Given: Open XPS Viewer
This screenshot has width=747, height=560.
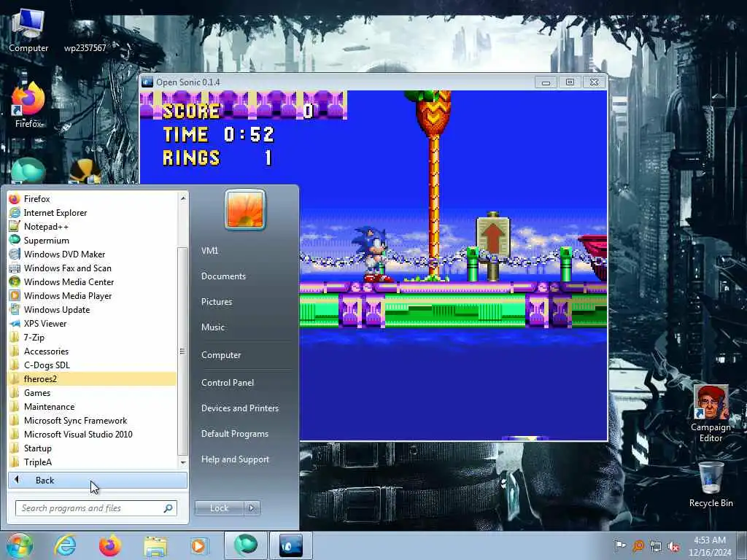Looking at the screenshot, I should (x=92, y=323).
